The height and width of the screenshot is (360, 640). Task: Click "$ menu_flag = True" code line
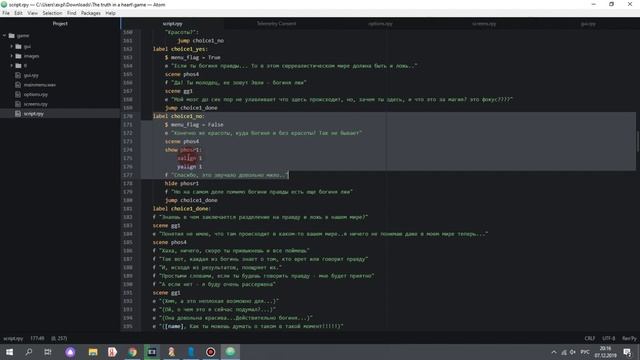tap(193, 58)
